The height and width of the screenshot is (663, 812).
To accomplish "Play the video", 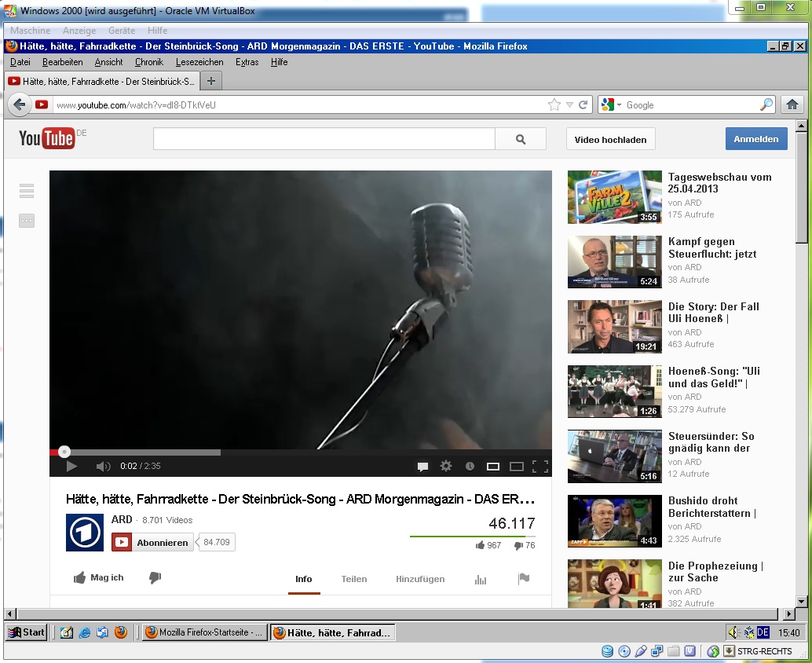I will (x=71, y=466).
